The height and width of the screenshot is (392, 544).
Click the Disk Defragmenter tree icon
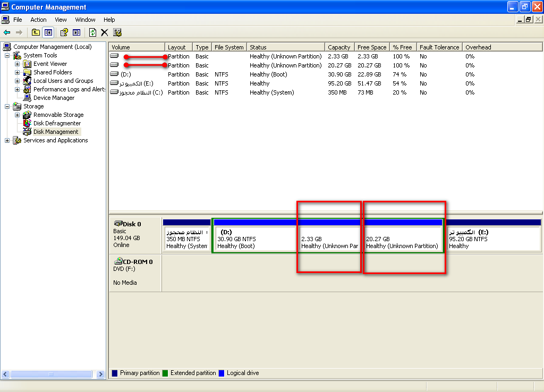pos(27,123)
